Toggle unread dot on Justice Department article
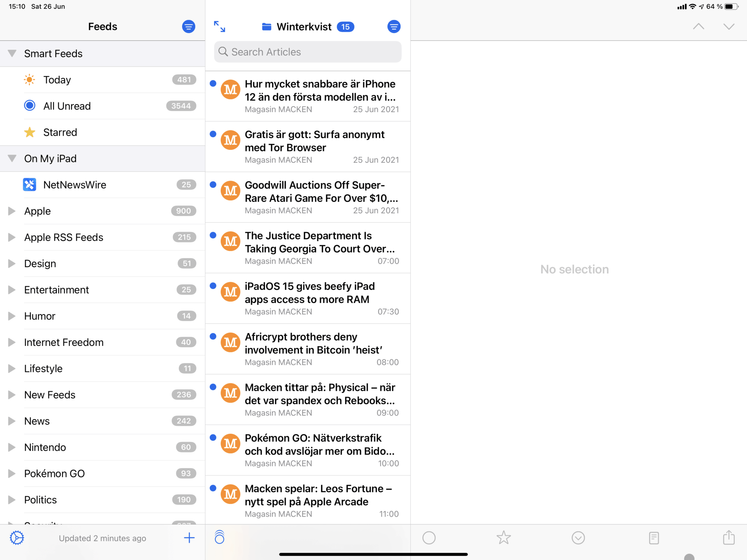The width and height of the screenshot is (747, 560). click(x=213, y=235)
